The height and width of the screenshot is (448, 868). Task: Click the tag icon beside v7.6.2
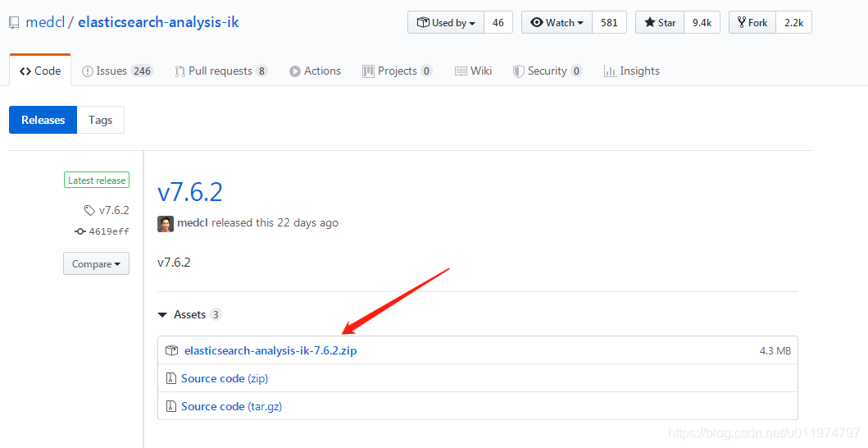point(89,210)
